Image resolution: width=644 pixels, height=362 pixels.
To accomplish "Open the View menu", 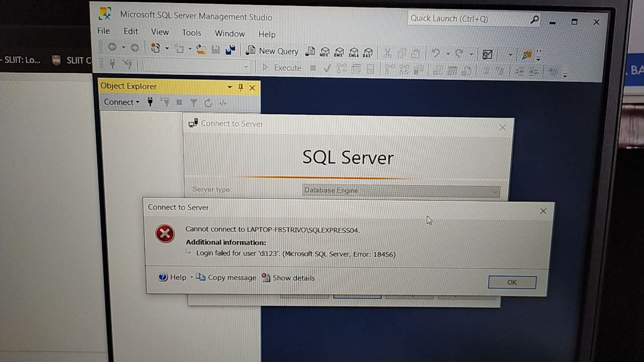I will coord(160,32).
